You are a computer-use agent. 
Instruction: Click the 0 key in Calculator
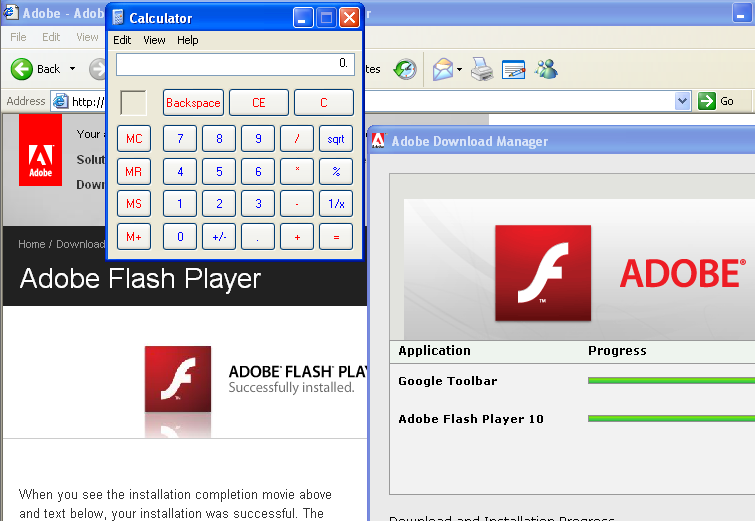click(180, 236)
